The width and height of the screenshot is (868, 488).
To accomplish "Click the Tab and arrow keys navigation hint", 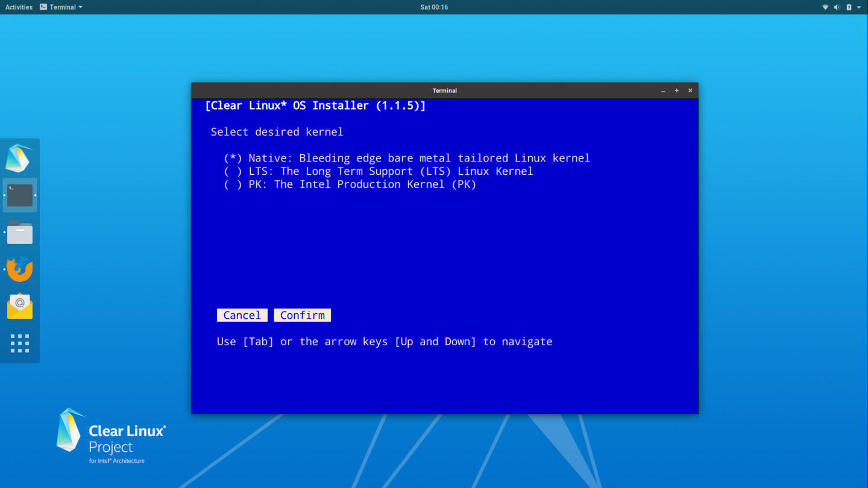I will coord(385,342).
